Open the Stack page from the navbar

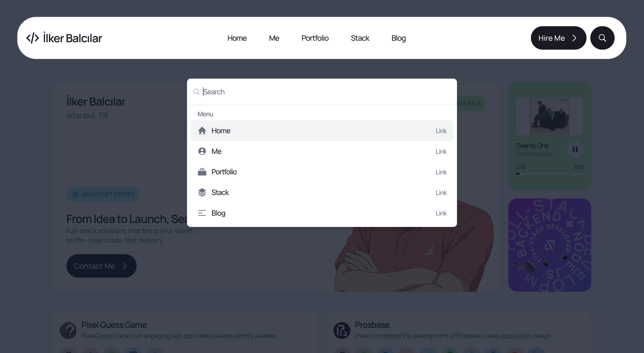coord(360,38)
